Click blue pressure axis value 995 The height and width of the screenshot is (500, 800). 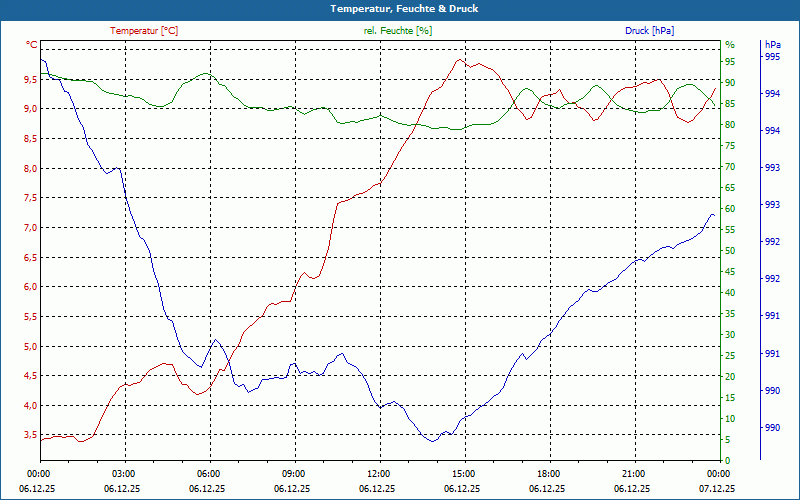(772, 57)
